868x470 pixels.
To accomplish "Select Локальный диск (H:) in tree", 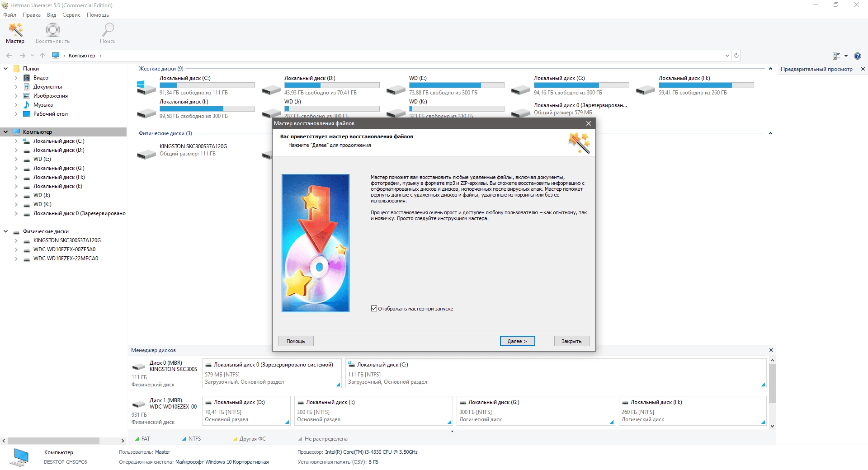I will [x=59, y=177].
